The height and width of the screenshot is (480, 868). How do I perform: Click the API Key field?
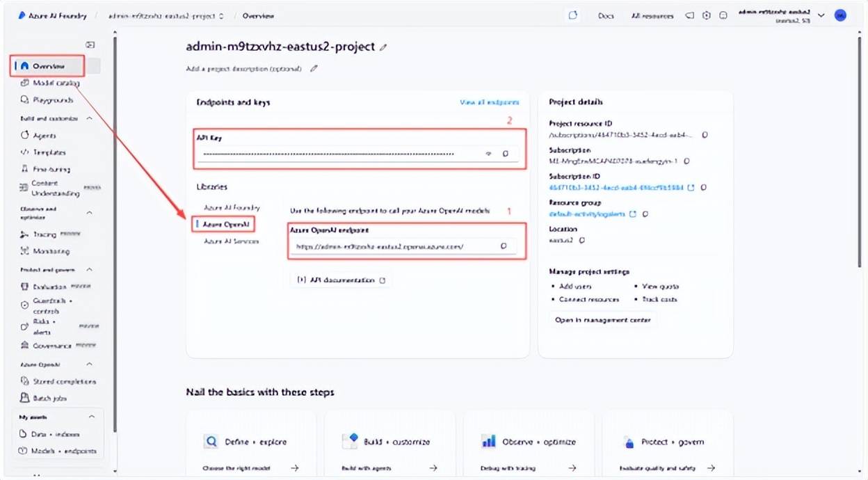click(x=358, y=154)
